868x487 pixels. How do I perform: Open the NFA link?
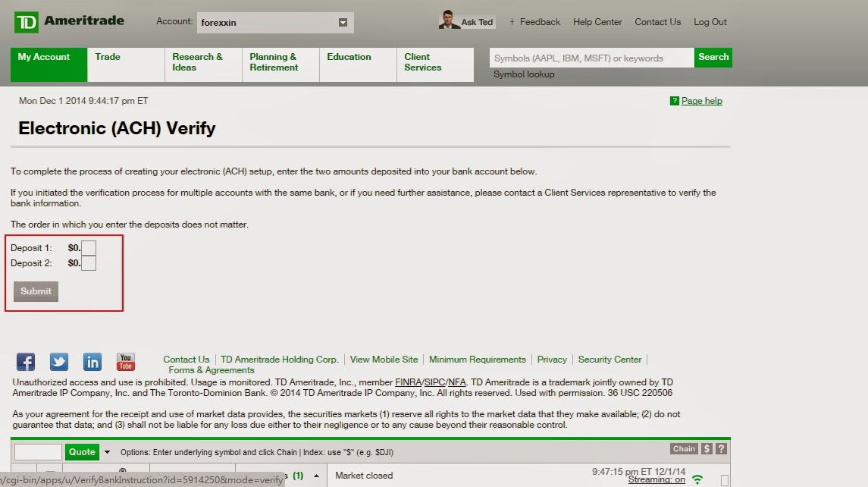tap(456, 382)
